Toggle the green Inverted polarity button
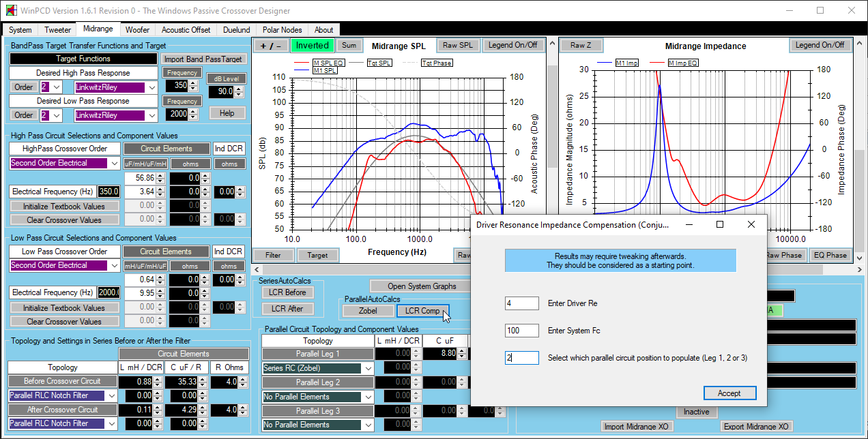 click(313, 46)
